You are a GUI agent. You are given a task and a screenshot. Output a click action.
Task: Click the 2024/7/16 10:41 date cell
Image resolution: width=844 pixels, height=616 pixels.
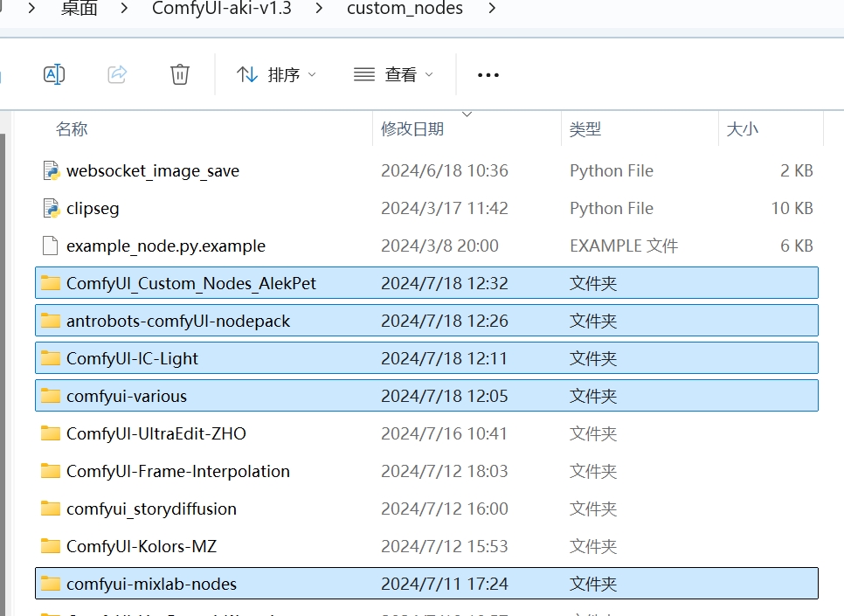pos(445,433)
